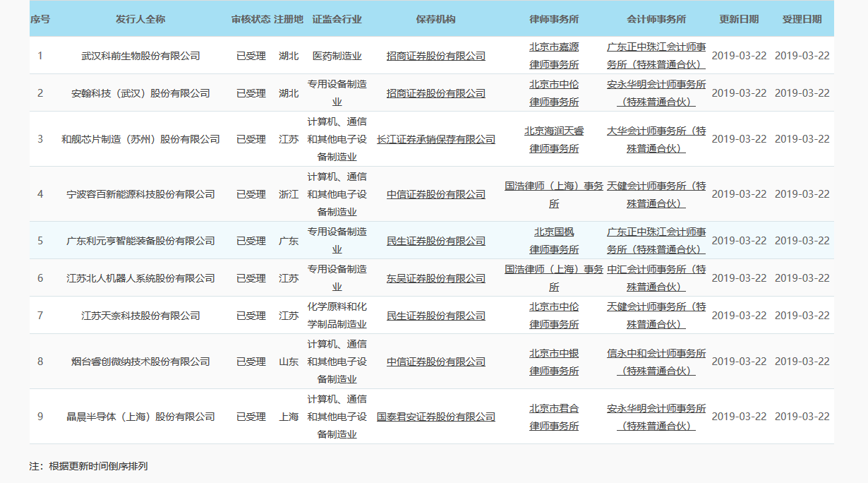Open 国浩律师（上海）link in 江苏北人机器人 row
The width and height of the screenshot is (868, 483).
554,278
